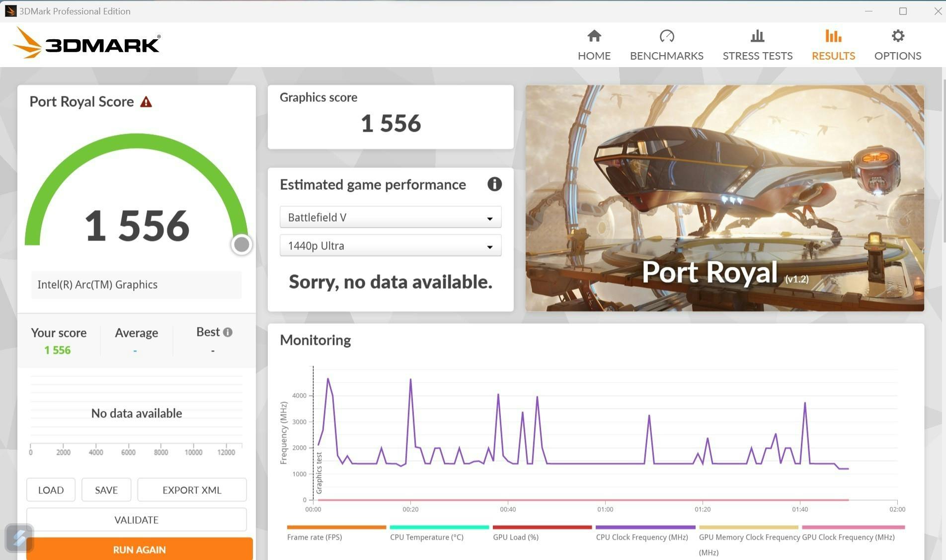This screenshot has height=560, width=946.
Task: Expand the Battlefield V game dropdown
Action: click(390, 218)
